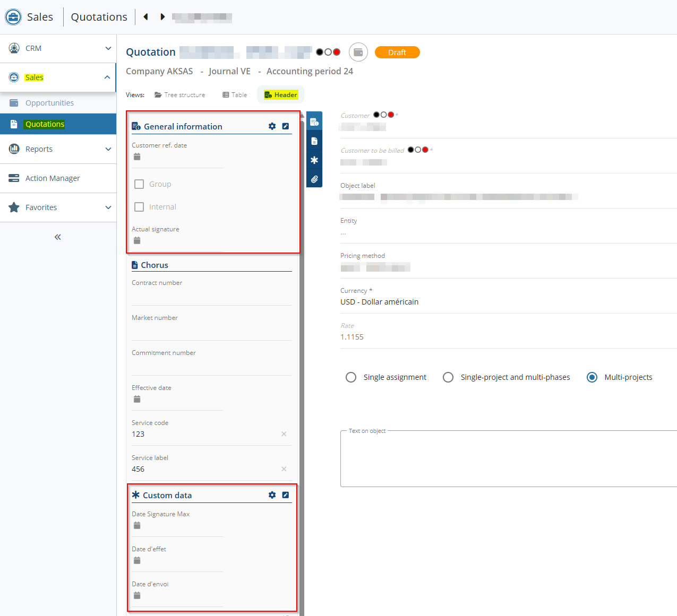Select Single assignment radio option

click(x=351, y=377)
